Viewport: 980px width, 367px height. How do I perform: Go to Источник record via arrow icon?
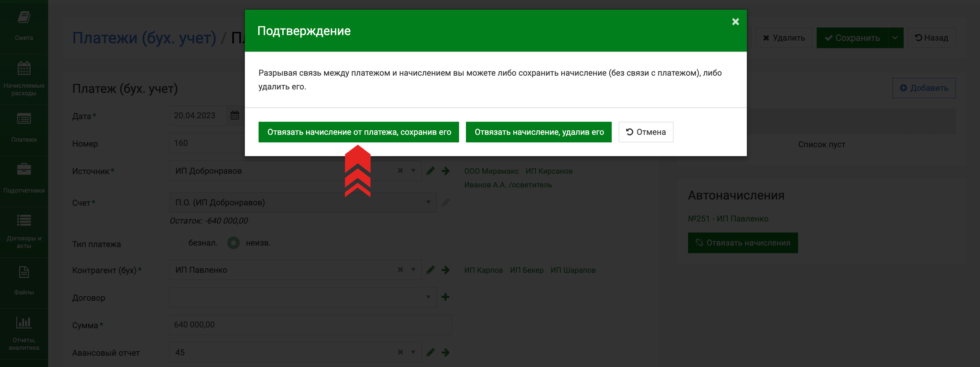[x=446, y=171]
